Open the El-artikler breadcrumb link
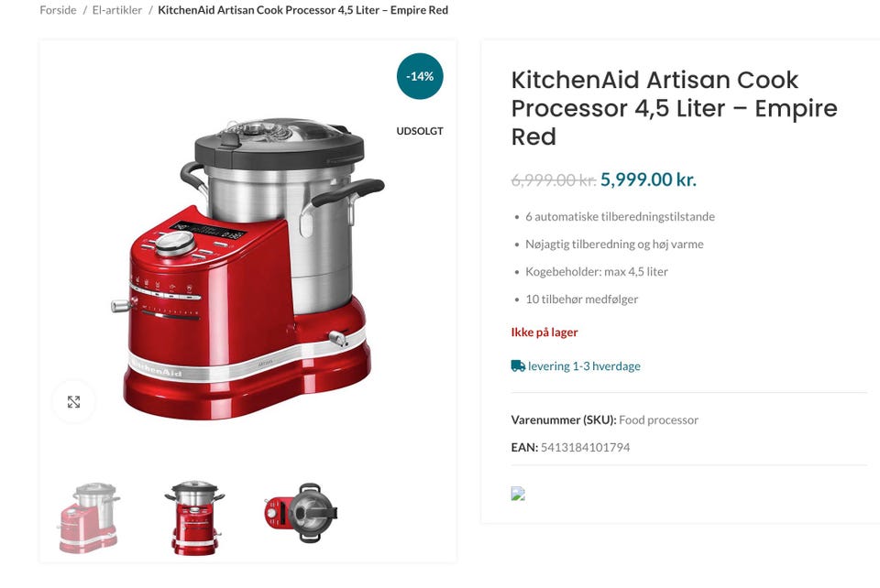Screen dimensions: 880x588 [116, 10]
